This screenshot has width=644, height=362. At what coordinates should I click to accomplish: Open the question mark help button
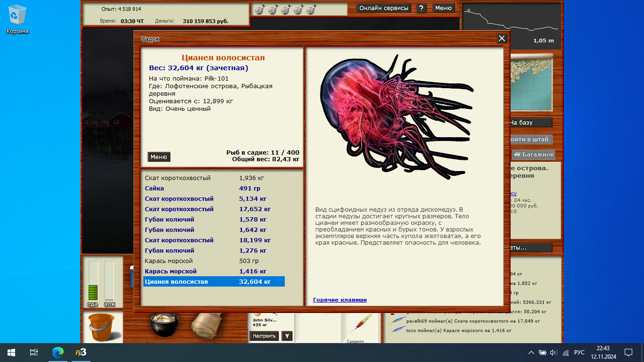422,8
